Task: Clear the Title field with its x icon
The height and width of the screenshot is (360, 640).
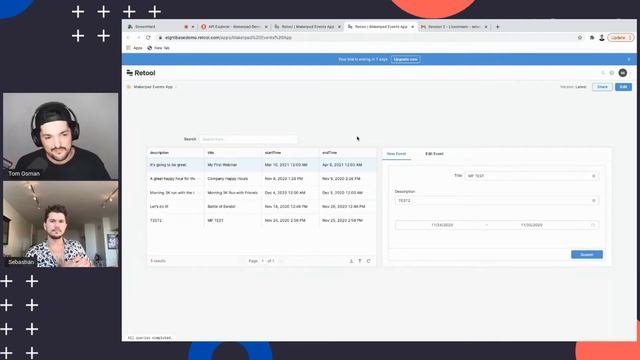Action: (593, 176)
